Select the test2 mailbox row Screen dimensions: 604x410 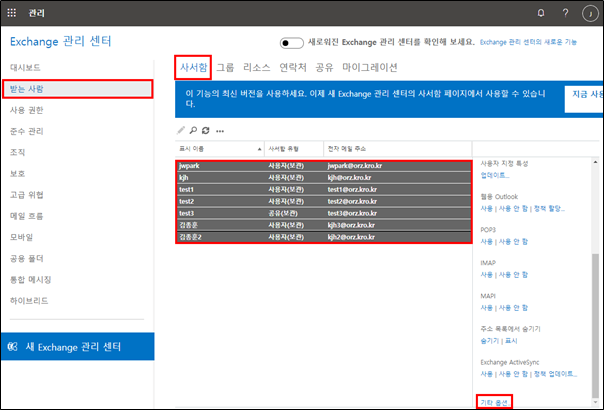click(x=324, y=202)
